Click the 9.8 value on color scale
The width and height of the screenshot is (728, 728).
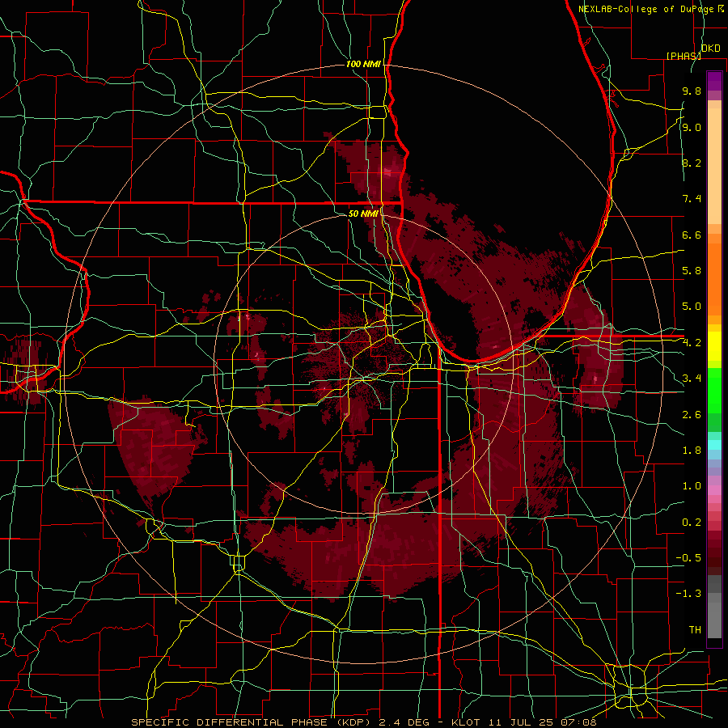pos(692,91)
